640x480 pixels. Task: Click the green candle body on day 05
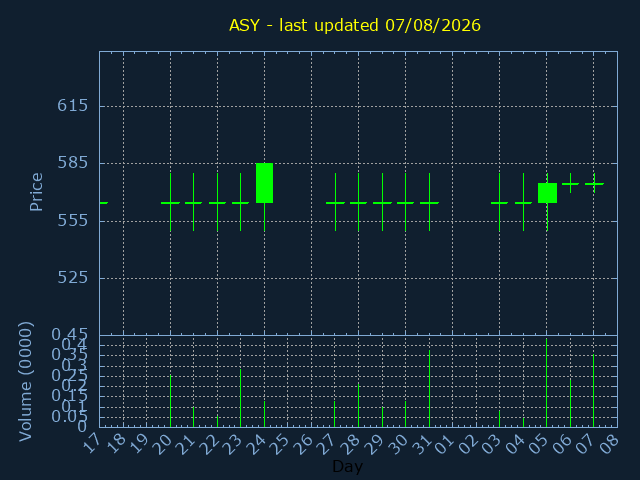pos(547,193)
